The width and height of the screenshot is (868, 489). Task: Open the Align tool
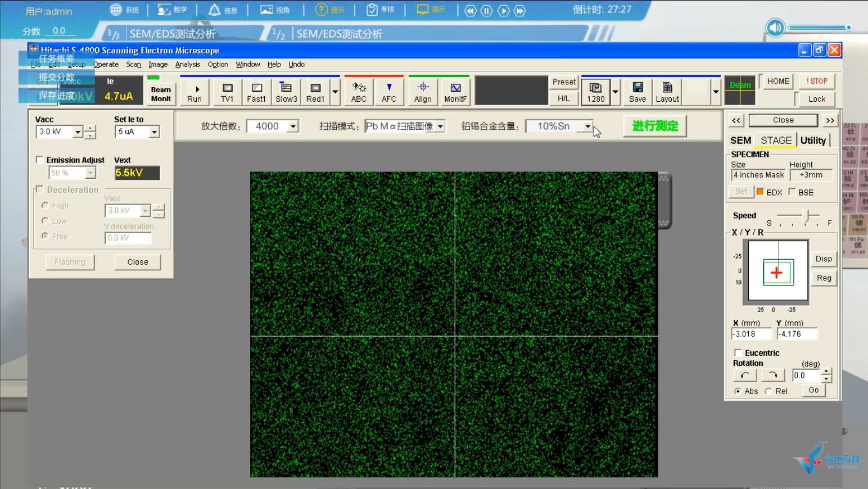(x=423, y=93)
